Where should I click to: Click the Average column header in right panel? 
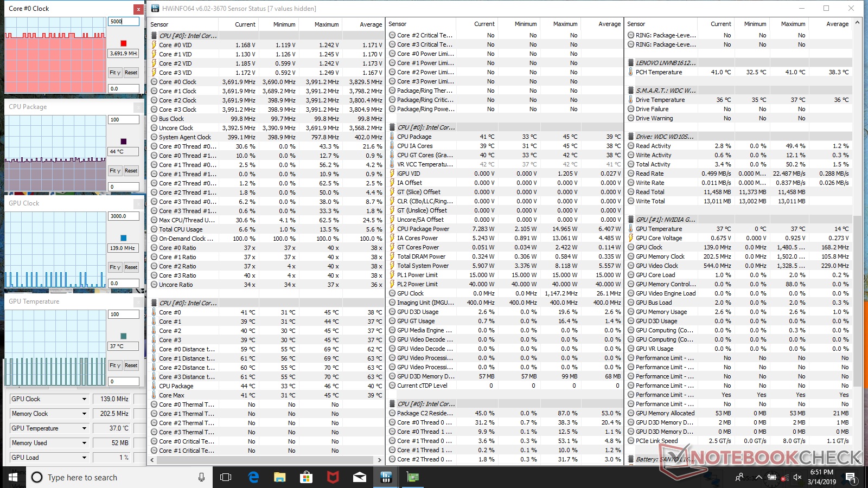[831, 24]
